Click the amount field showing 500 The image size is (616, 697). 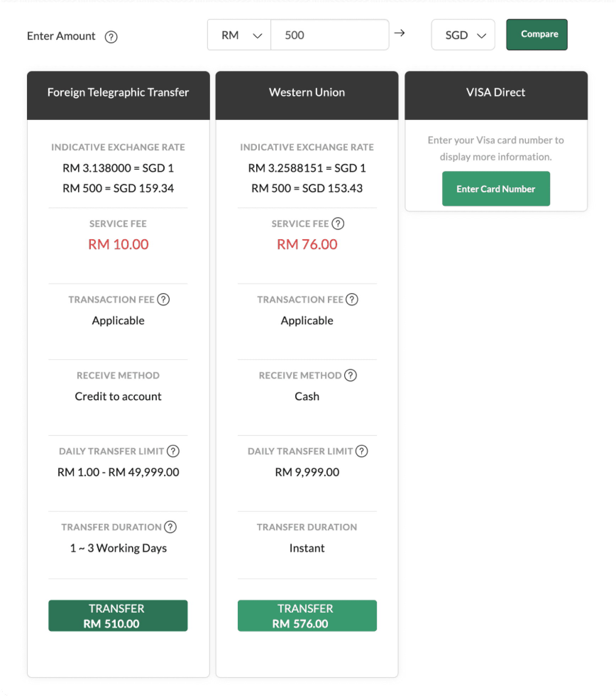point(330,35)
